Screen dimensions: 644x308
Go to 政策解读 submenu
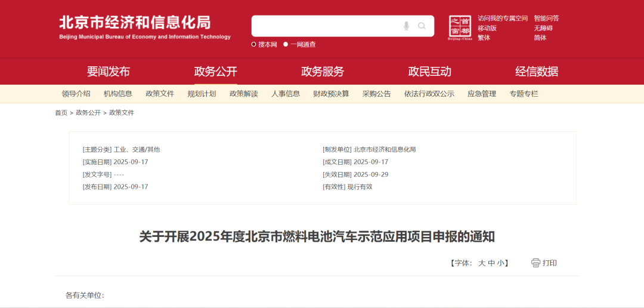[x=243, y=94]
